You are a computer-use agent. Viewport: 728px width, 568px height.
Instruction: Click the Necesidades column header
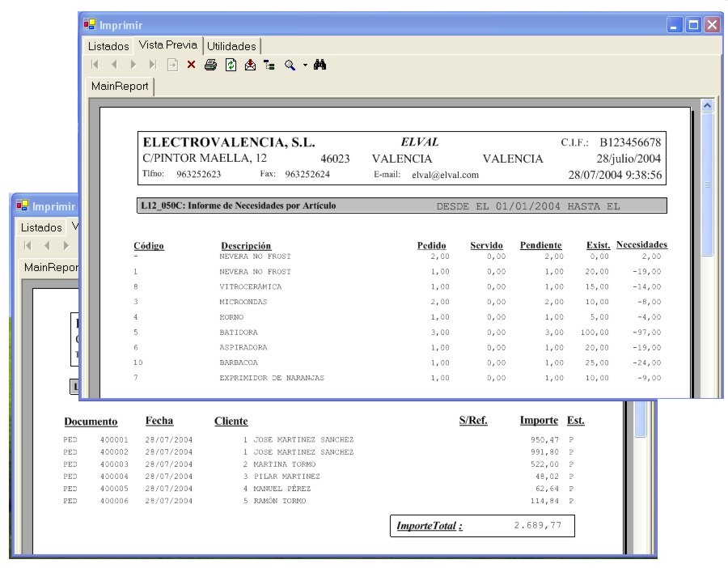point(641,244)
